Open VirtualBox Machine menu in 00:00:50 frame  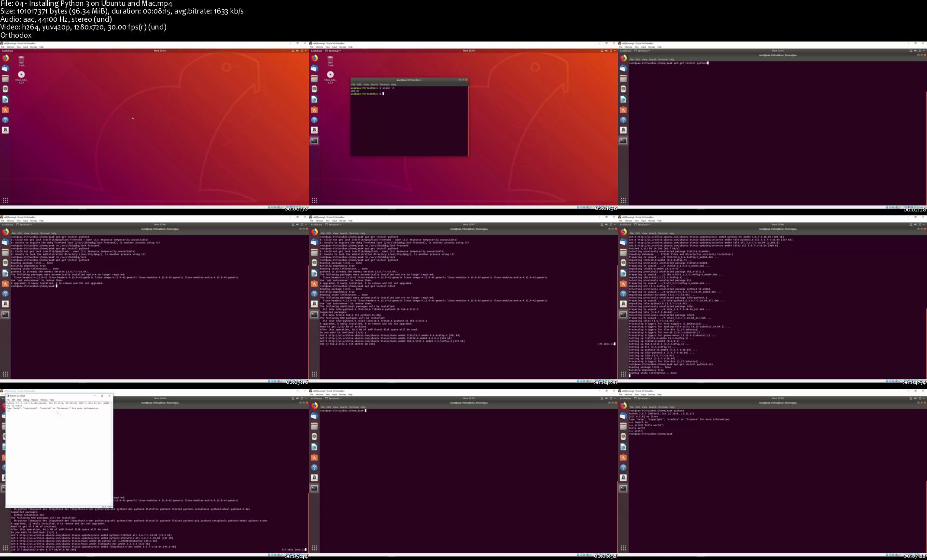(10, 47)
